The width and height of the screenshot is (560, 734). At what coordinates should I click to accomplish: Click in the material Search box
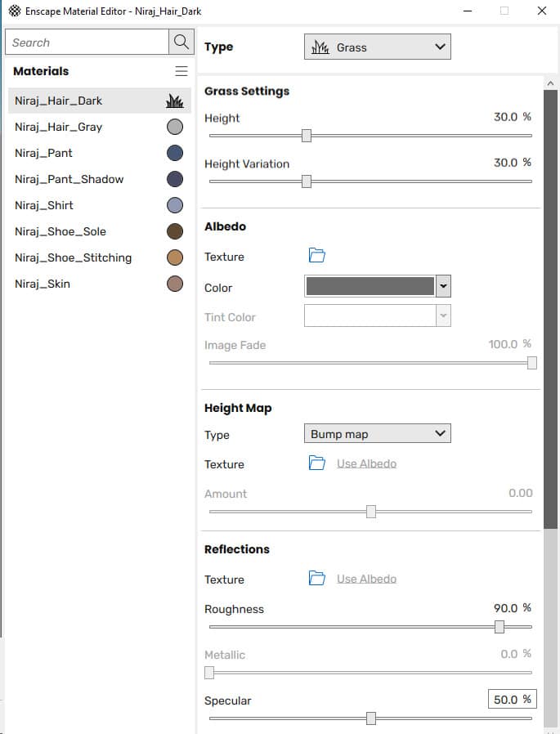pos(86,43)
